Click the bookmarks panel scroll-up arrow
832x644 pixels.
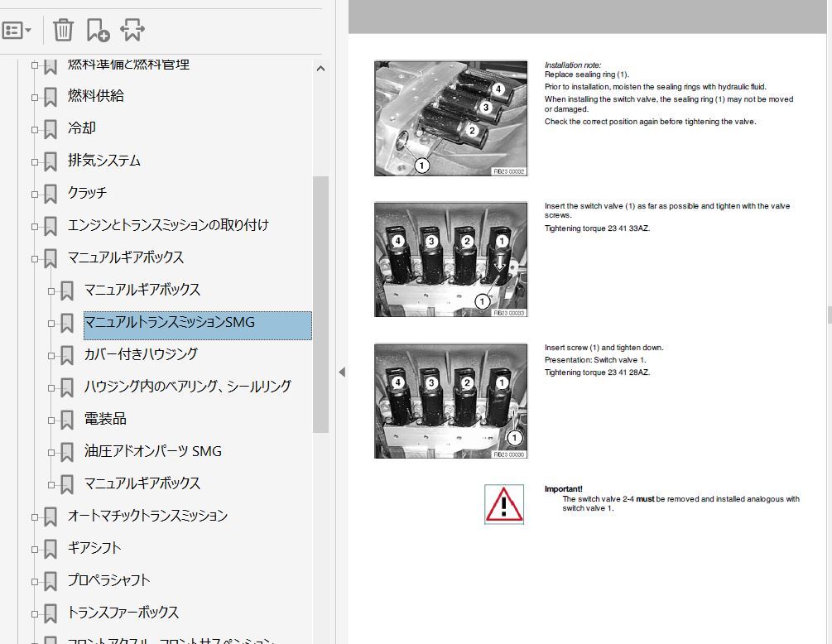(x=320, y=69)
